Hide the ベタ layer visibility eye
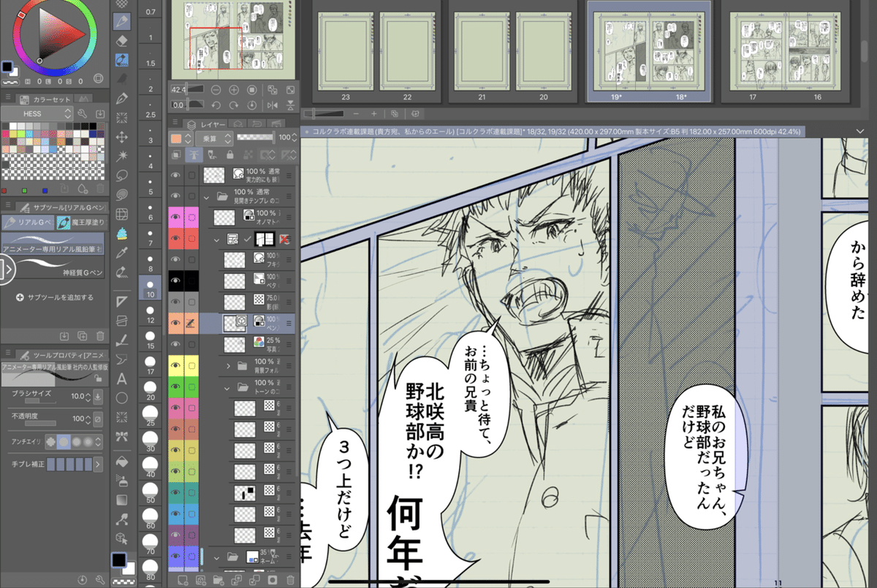This screenshot has width=877, height=588. click(x=175, y=280)
